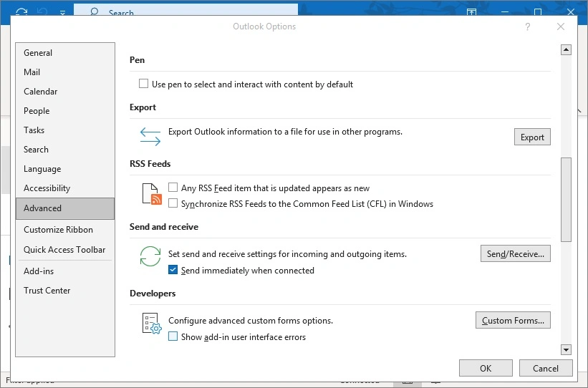Confirm with the OK button
The height and width of the screenshot is (388, 588).
486,368
